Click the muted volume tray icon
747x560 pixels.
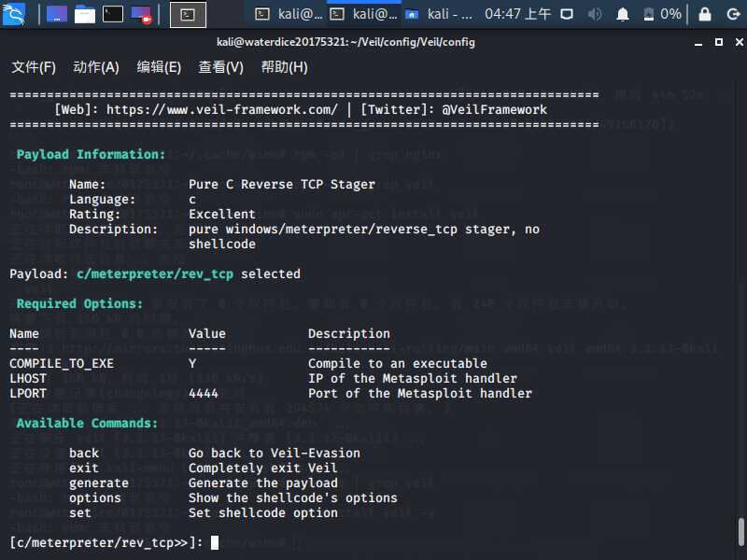coord(595,14)
